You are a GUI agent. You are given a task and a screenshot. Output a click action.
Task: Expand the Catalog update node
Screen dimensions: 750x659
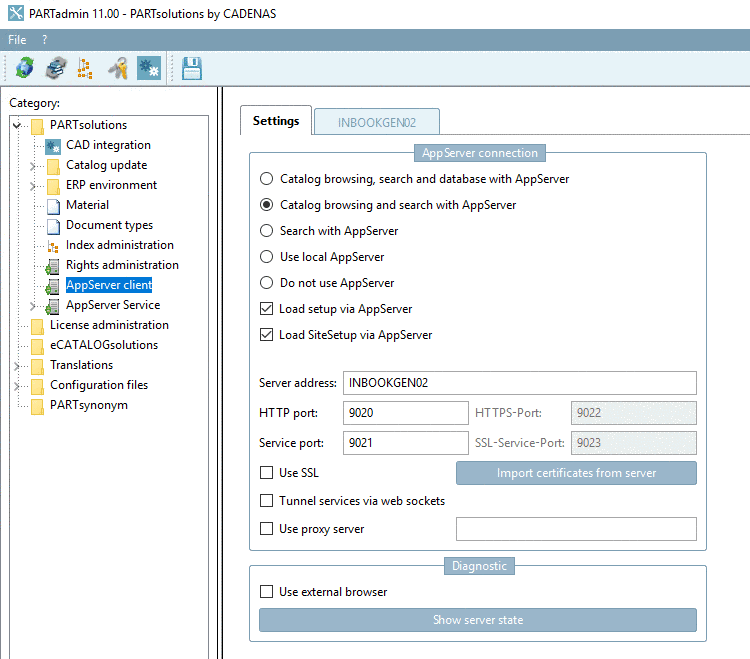33,166
